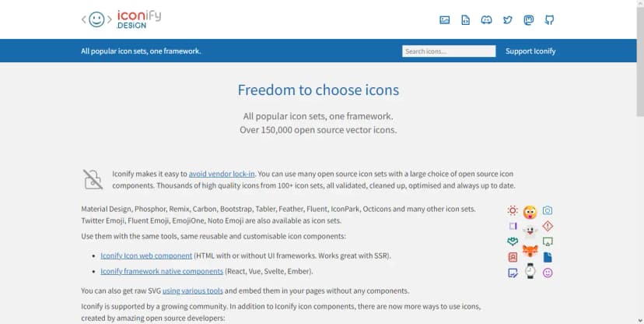Click the purple smiley face icon
The height and width of the screenshot is (324, 644).
coord(548,273)
